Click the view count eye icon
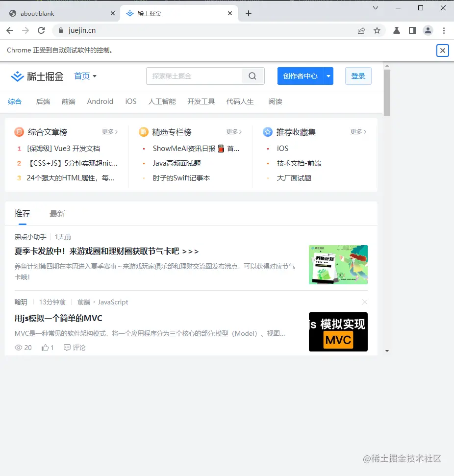 coord(19,348)
